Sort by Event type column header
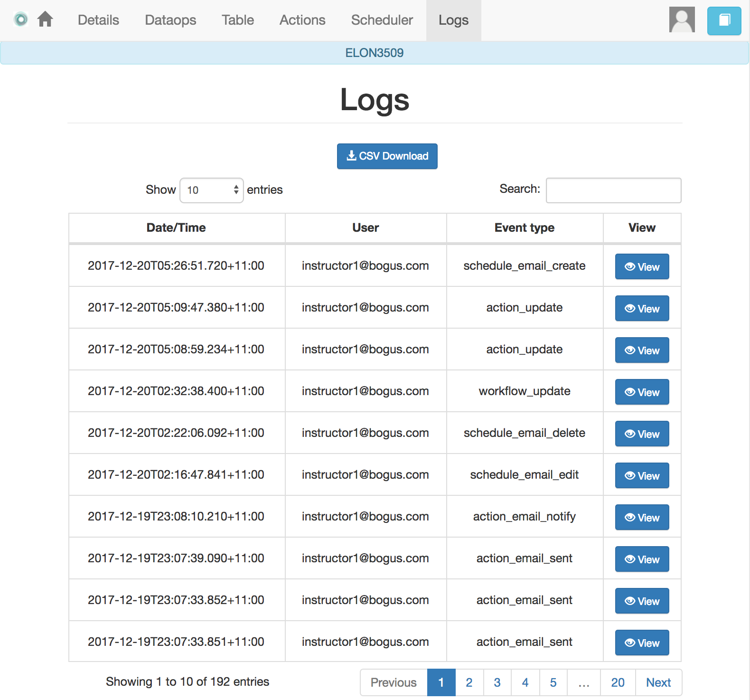Viewport: 750px width, 700px height. 525,227
